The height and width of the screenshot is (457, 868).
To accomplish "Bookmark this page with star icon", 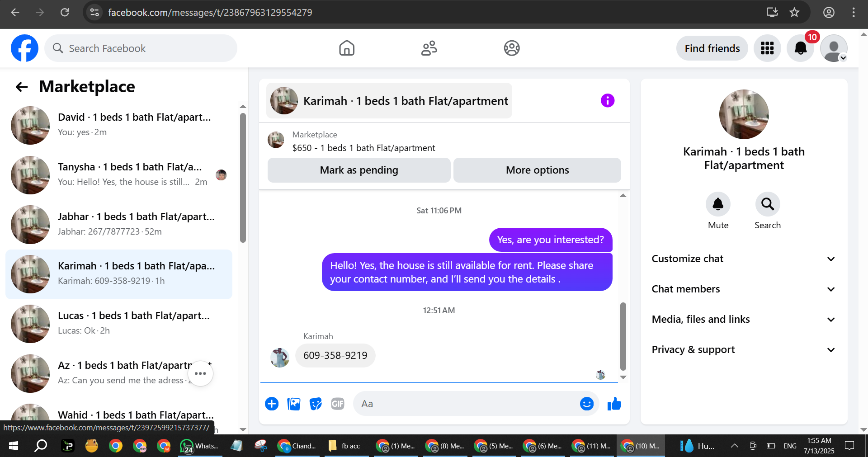I will pos(794,12).
